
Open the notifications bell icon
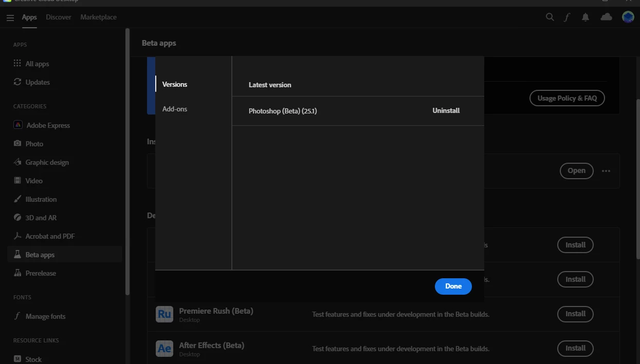[x=586, y=17]
